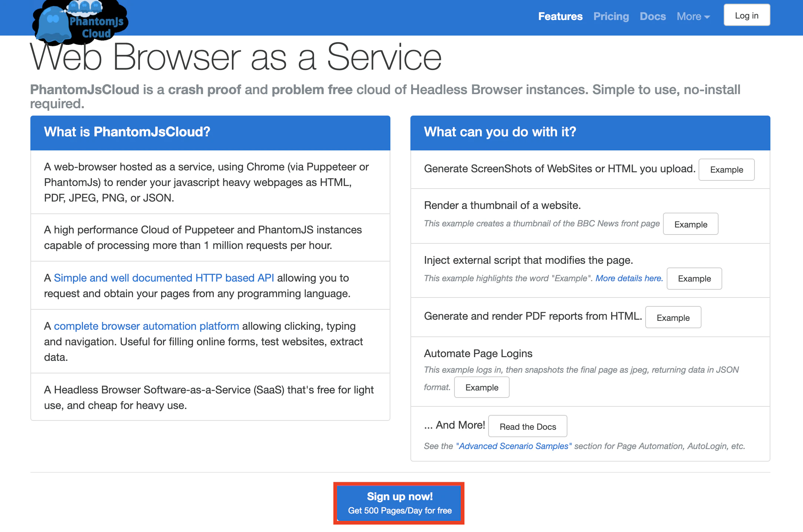
Task: Open the Advanced Scenario Samples link
Action: [x=514, y=446]
